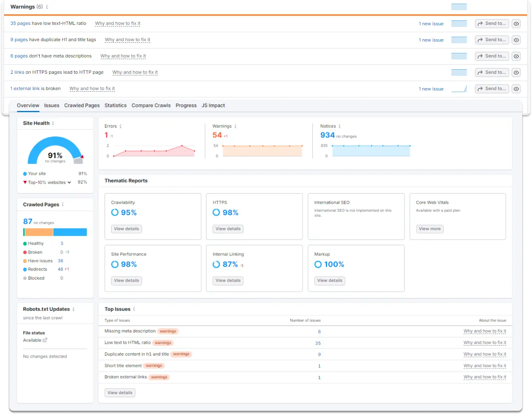Click Internal Linking 87% circle icon
Image resolution: width=532 pixels, height=414 pixels.
click(x=216, y=264)
